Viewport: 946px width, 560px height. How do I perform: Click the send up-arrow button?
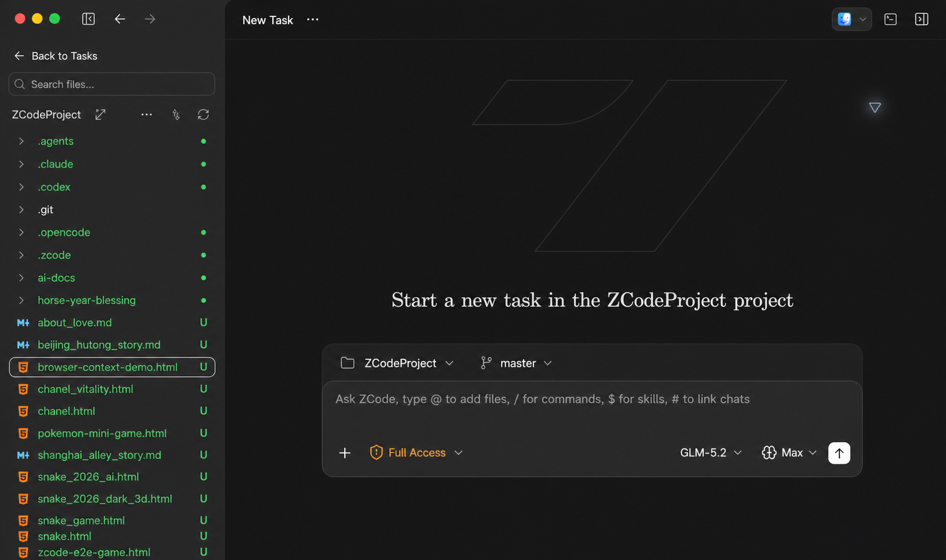click(x=839, y=453)
